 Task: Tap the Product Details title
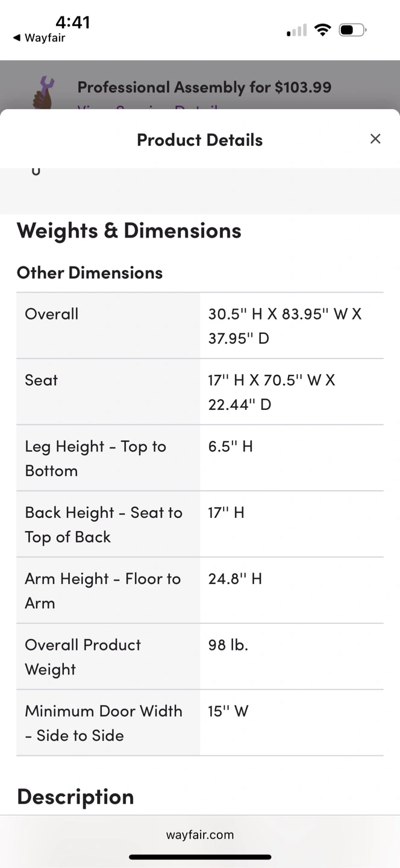(x=200, y=140)
